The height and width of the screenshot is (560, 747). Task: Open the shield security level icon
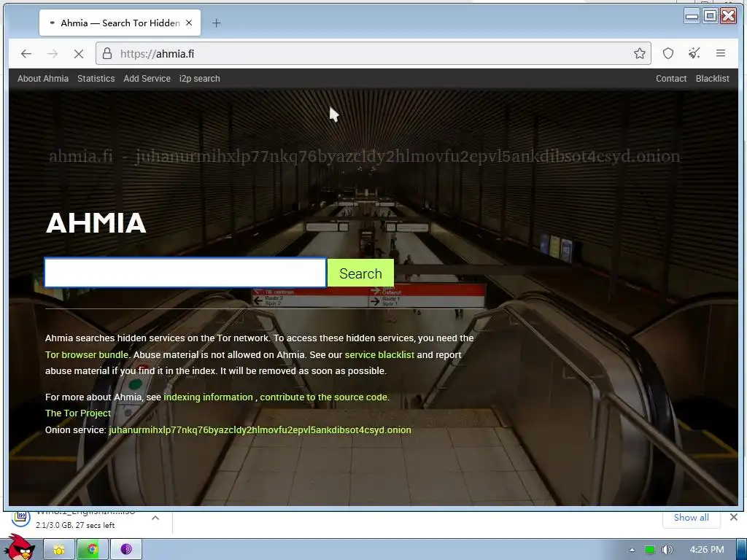[668, 53]
